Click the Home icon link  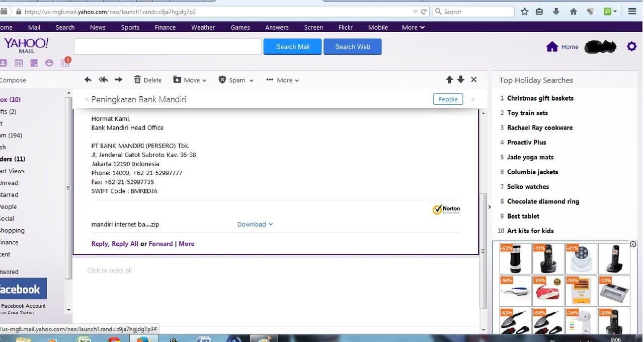coord(562,47)
